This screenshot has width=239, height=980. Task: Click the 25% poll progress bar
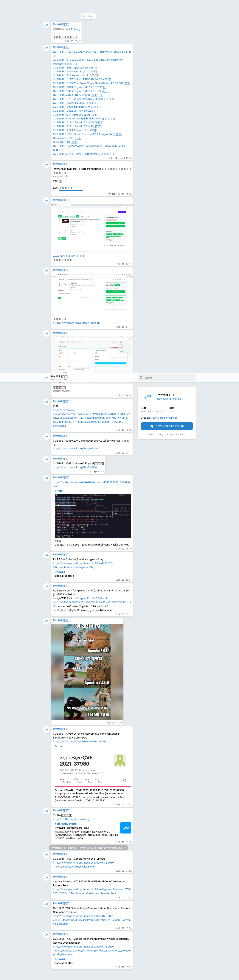coord(71,191)
